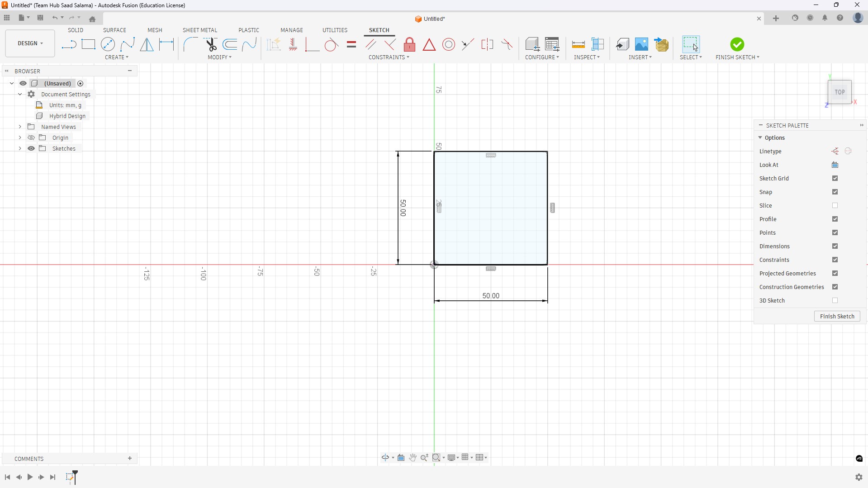Click the Home icon in the toolbar
868x488 pixels.
92,19
